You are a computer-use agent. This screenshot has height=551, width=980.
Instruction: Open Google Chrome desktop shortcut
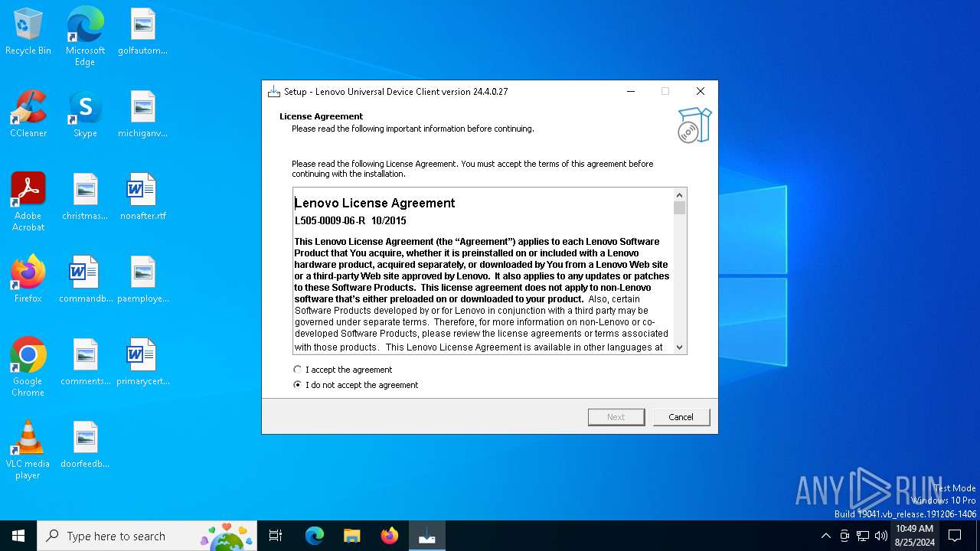(28, 367)
